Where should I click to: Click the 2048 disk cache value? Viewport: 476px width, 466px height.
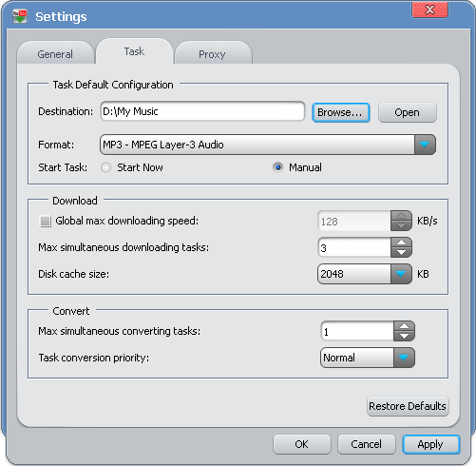(x=353, y=274)
